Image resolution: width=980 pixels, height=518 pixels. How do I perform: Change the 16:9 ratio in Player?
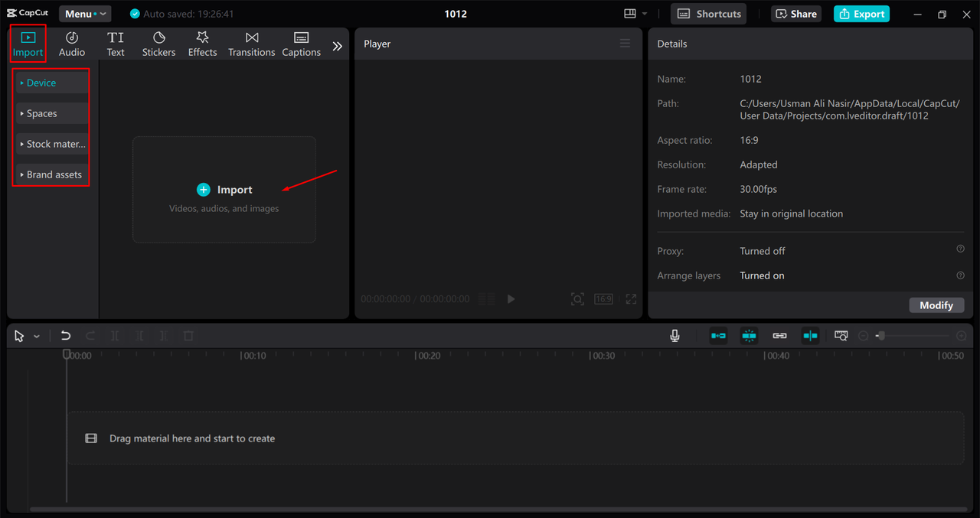click(x=604, y=299)
